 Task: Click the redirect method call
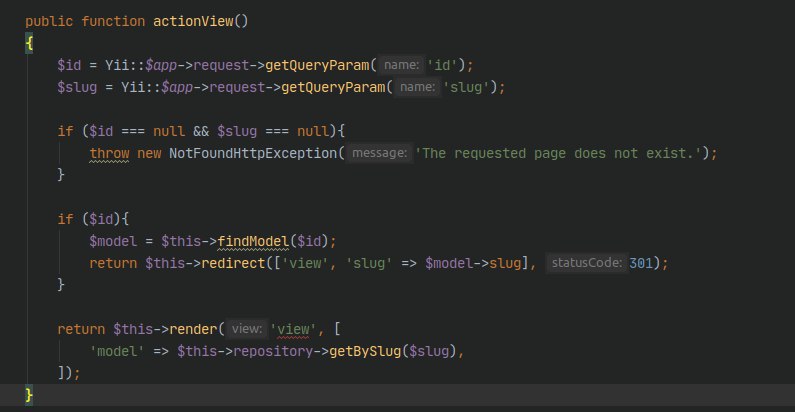pos(233,263)
